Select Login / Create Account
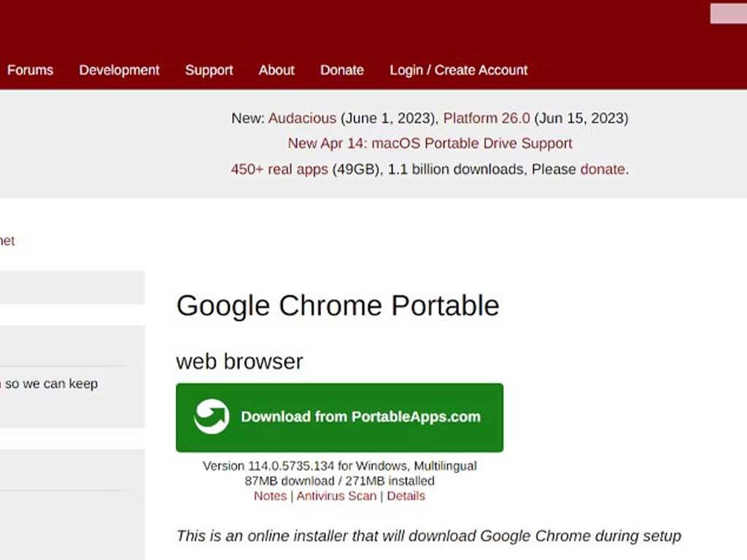This screenshot has height=560, width=747. click(458, 70)
